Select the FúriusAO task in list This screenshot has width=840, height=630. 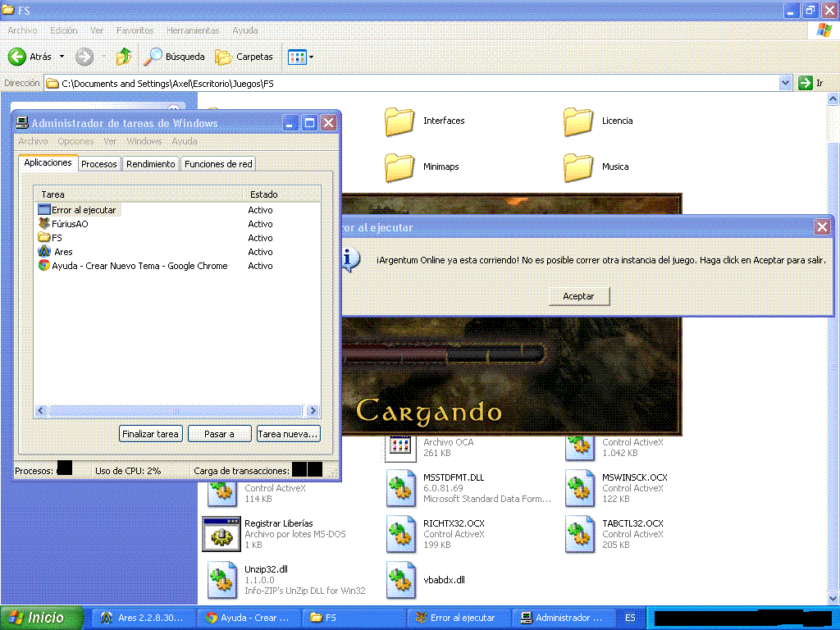coord(177,224)
